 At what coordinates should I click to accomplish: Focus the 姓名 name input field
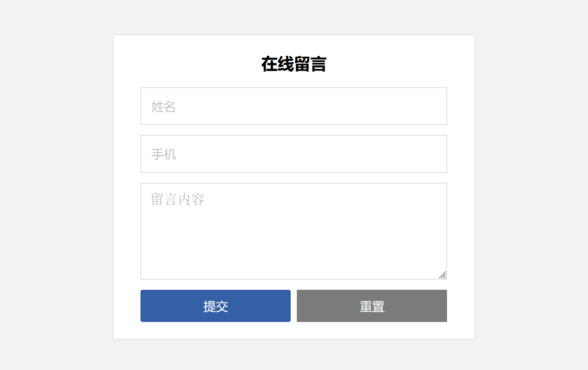[294, 106]
